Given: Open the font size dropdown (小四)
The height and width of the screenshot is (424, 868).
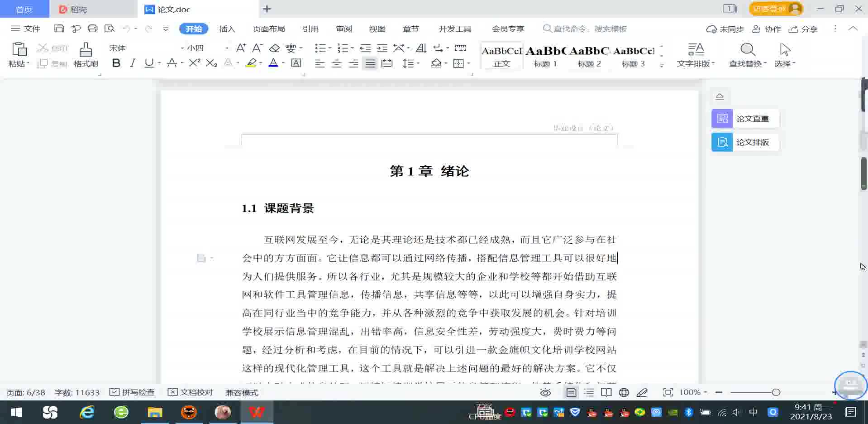Looking at the screenshot, I should (227, 48).
